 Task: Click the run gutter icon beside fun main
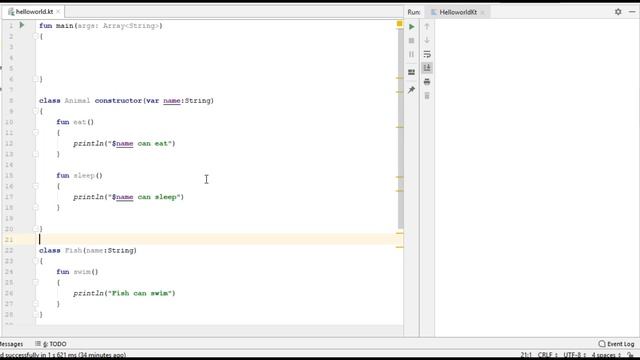(22, 25)
